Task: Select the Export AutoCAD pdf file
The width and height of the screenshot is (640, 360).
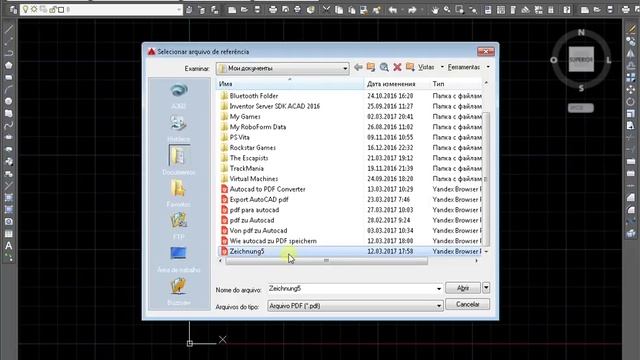Action: pos(259,200)
